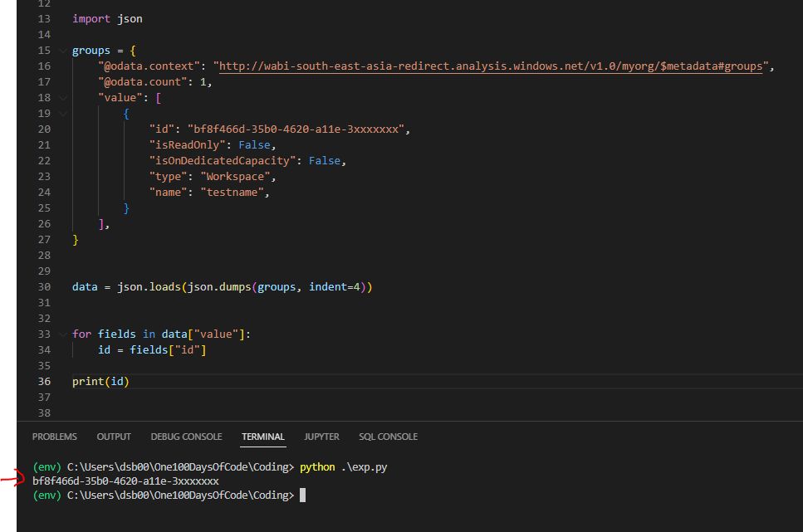Click the "isReadOnly" key
The image size is (803, 532).
[188, 145]
